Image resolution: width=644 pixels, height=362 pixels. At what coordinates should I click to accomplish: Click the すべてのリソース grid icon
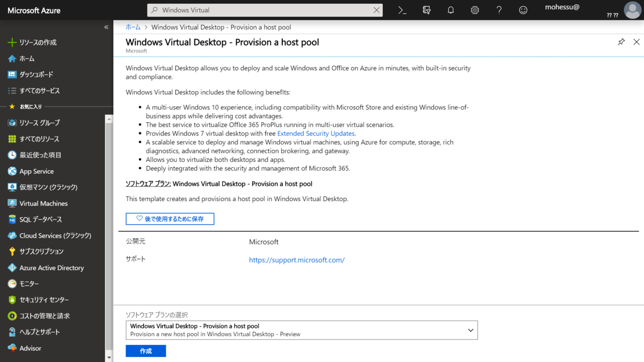[x=12, y=139]
